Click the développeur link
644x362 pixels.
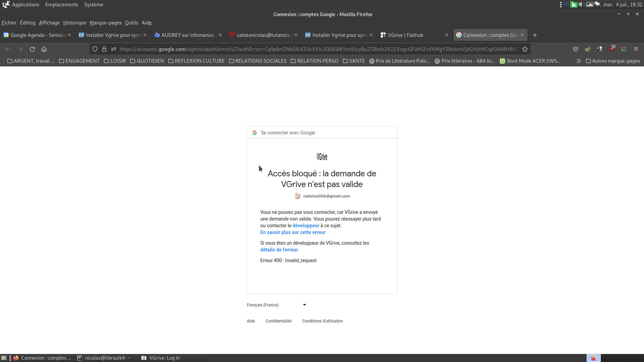[x=306, y=226]
